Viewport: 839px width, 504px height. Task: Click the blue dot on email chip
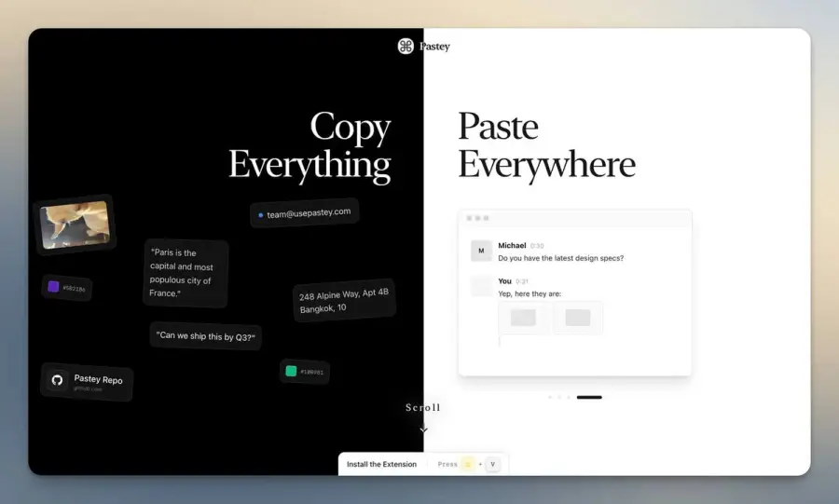tap(261, 215)
